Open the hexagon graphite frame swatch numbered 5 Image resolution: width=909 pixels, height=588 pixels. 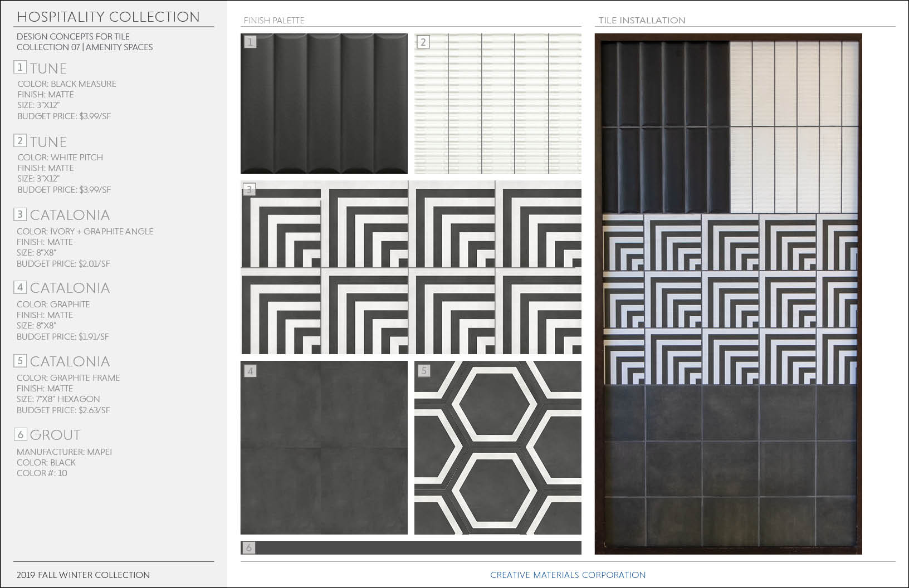tap(497, 448)
